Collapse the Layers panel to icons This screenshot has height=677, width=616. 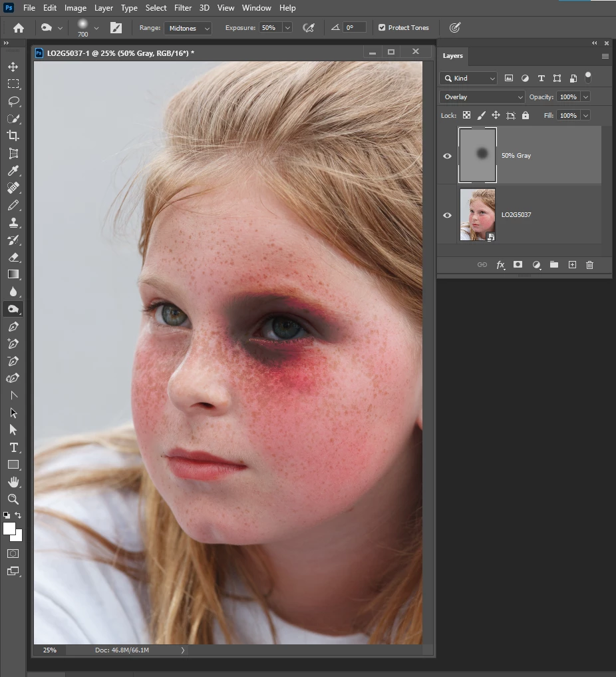click(x=595, y=43)
